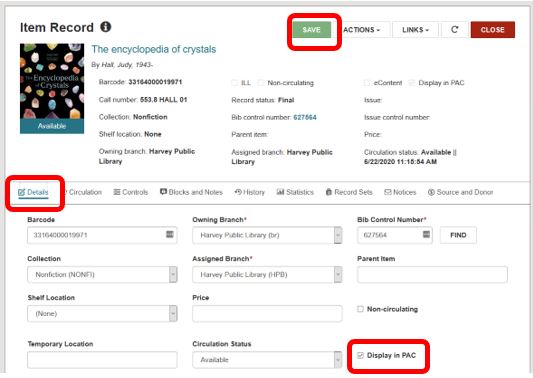Click into the Parent Item field
The image size is (533, 378).
click(432, 274)
